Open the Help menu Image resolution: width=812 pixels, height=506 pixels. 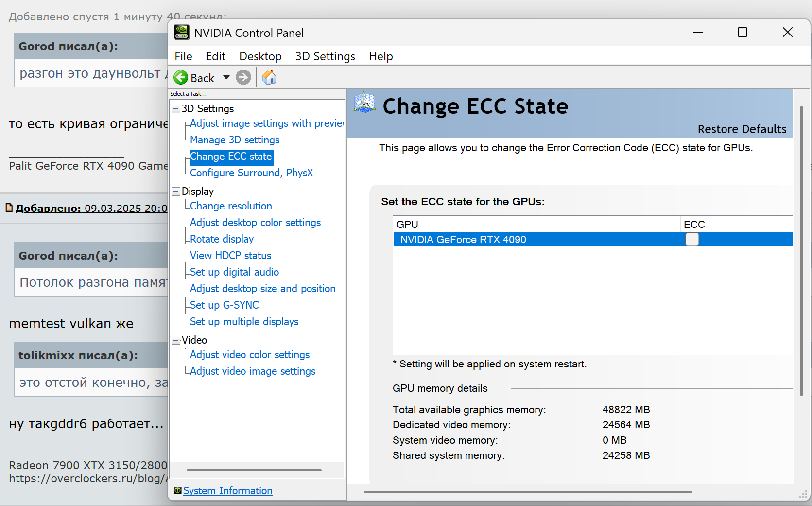[381, 56]
